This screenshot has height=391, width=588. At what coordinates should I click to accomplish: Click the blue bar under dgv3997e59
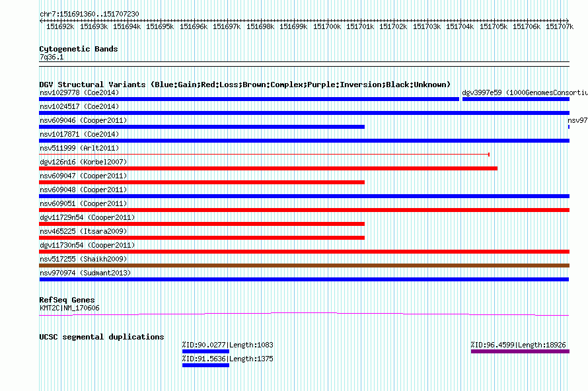[x=515, y=99]
